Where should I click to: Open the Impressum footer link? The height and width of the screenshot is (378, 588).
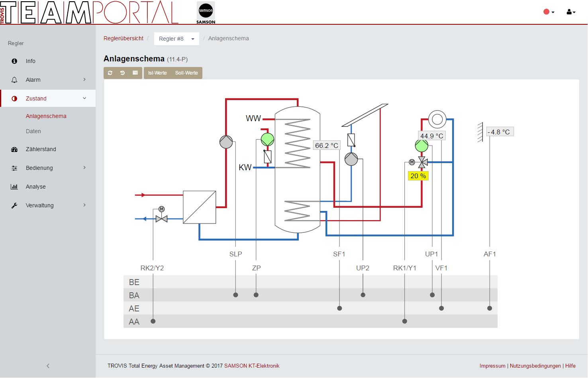pyautogui.click(x=492, y=366)
